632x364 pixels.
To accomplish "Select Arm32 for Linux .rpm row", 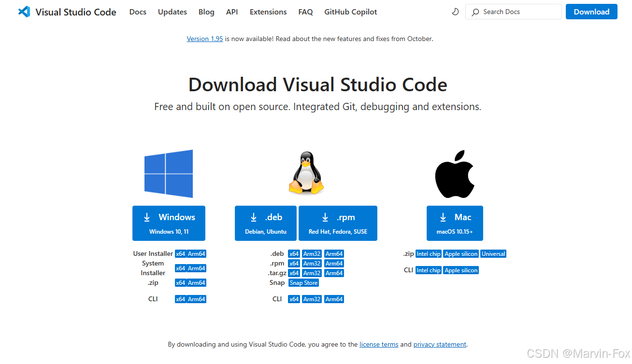I will [x=312, y=264].
